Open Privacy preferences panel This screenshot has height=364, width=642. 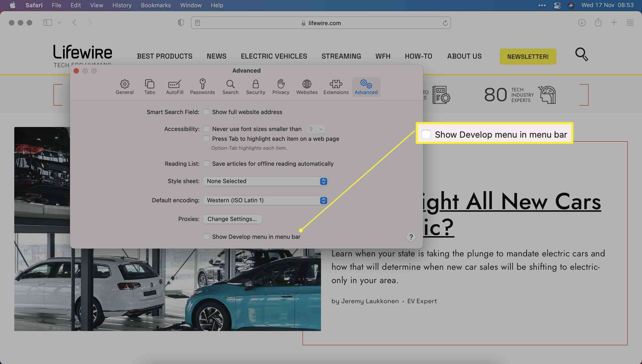[281, 87]
